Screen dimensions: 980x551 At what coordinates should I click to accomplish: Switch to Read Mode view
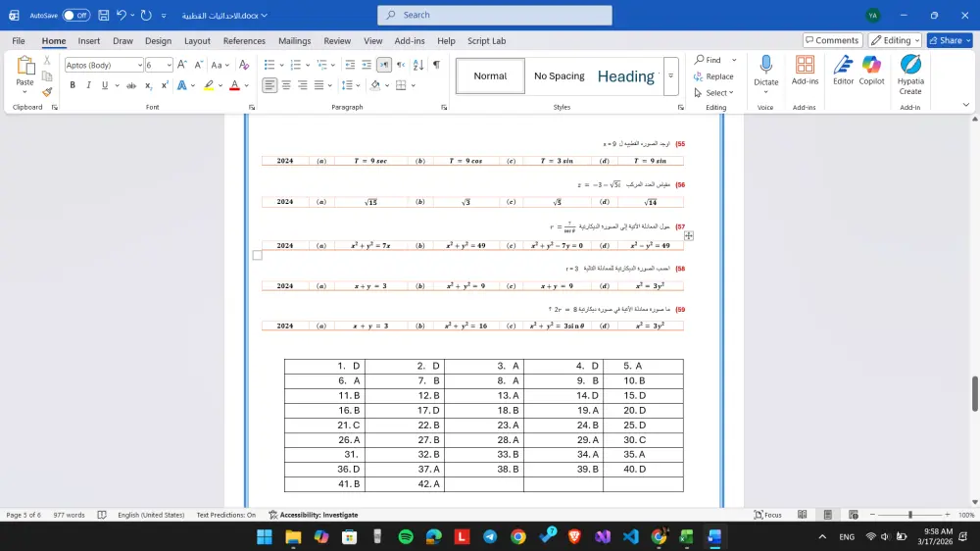pyautogui.click(x=803, y=515)
